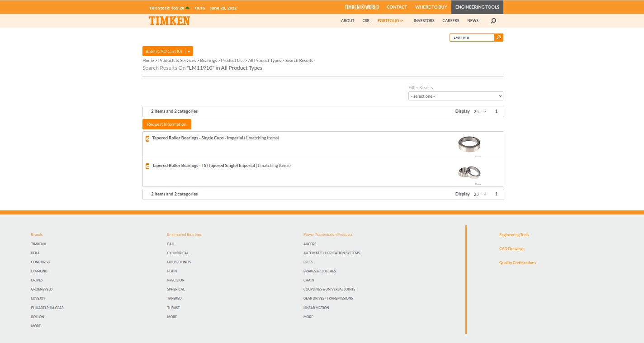Open the News menu item
The image size is (644, 343).
coord(473,21)
